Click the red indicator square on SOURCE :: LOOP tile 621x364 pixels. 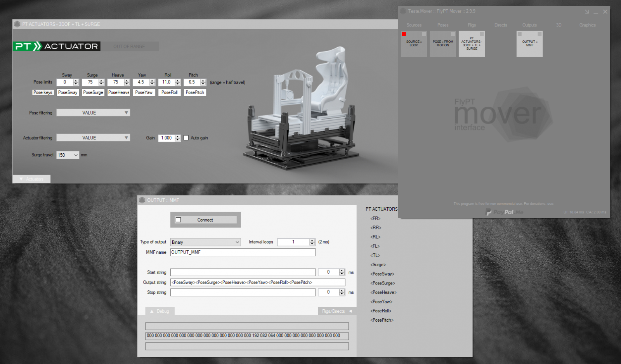pos(404,34)
